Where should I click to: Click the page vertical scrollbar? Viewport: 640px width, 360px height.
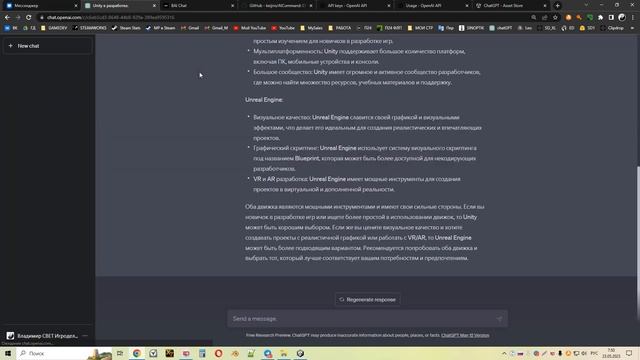(x=638, y=243)
